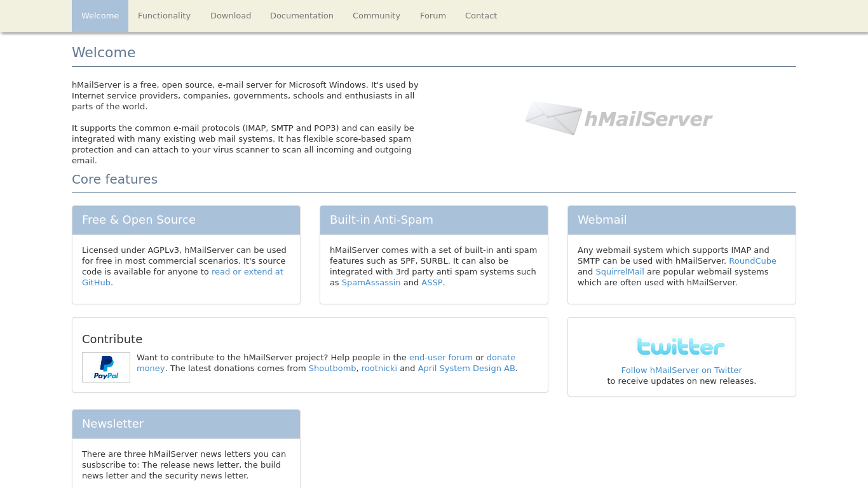Click the paragraph beginning 'It supports the common'
This screenshot has height=488, width=868.
pyautogui.click(x=243, y=144)
